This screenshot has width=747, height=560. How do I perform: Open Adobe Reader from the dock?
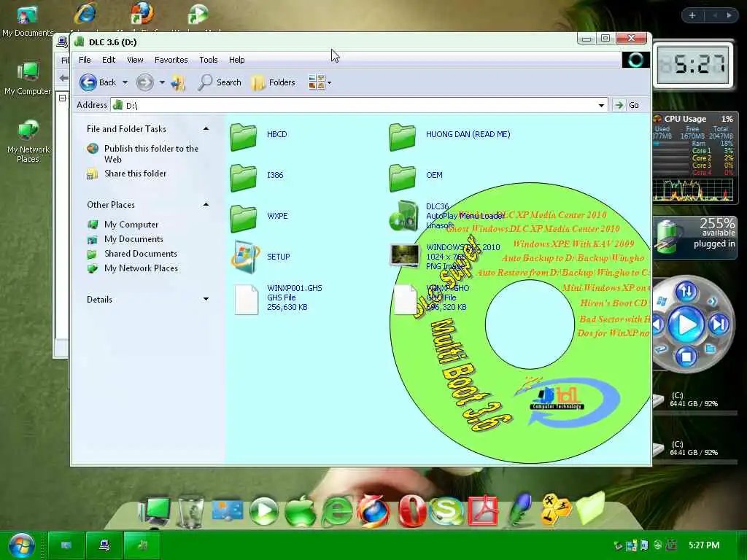[483, 511]
